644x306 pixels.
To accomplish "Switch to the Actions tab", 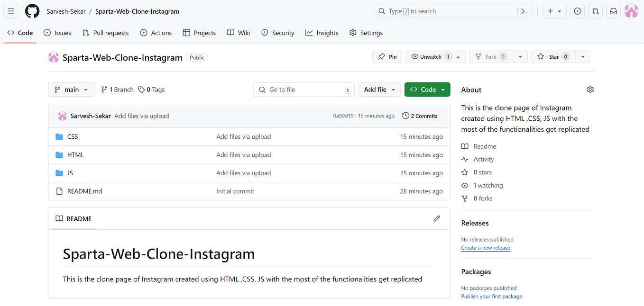I will pos(156,33).
